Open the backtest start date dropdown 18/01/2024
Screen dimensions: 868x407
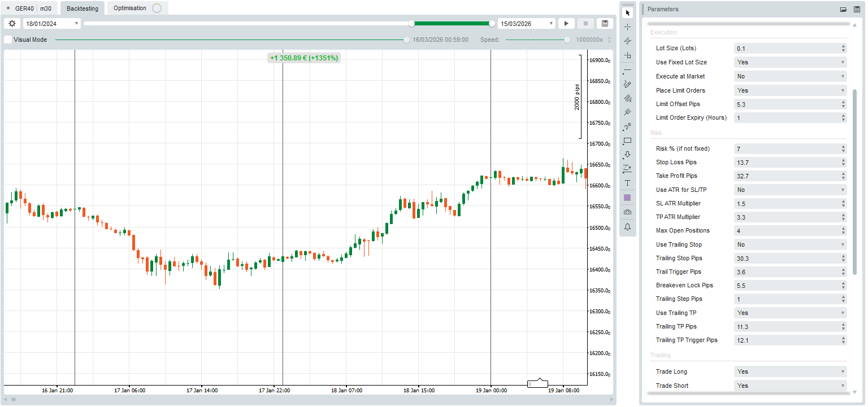(x=52, y=24)
